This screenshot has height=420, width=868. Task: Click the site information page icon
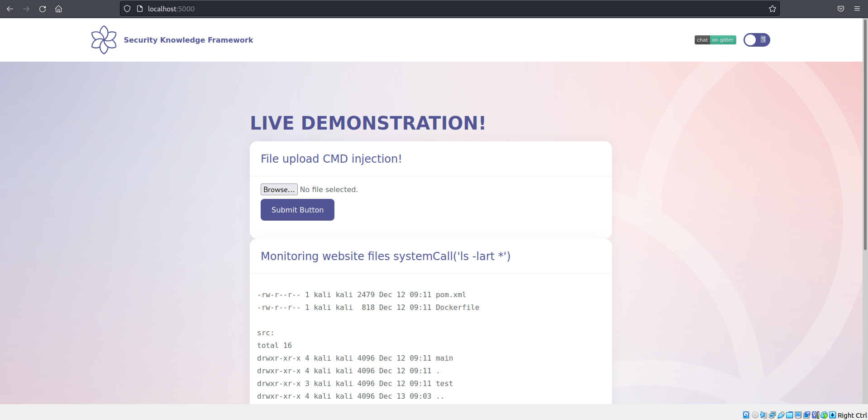click(140, 9)
